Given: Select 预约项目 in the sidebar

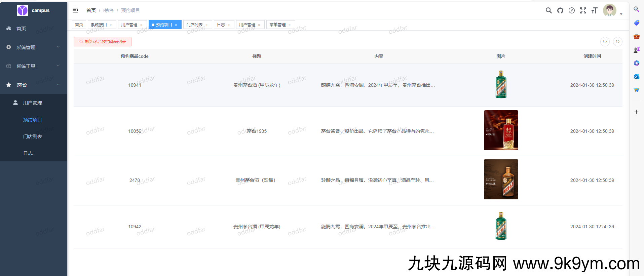Looking at the screenshot, I should coord(33,120).
